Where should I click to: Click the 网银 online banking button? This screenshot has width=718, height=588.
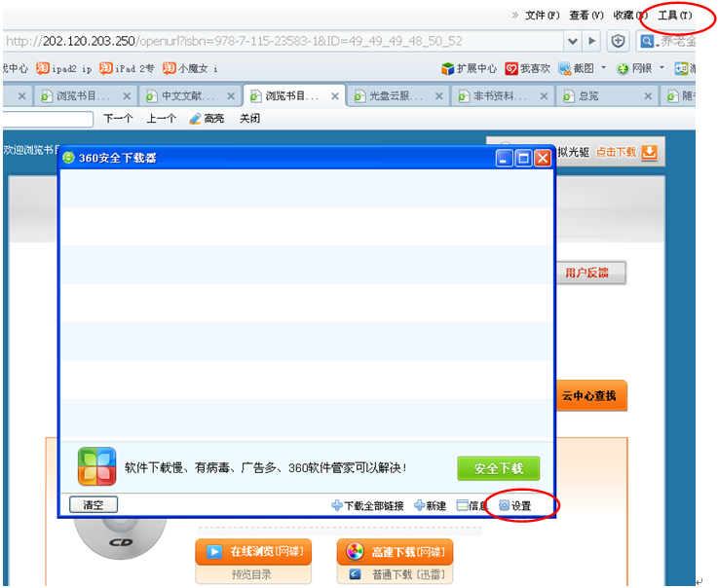[x=634, y=69]
